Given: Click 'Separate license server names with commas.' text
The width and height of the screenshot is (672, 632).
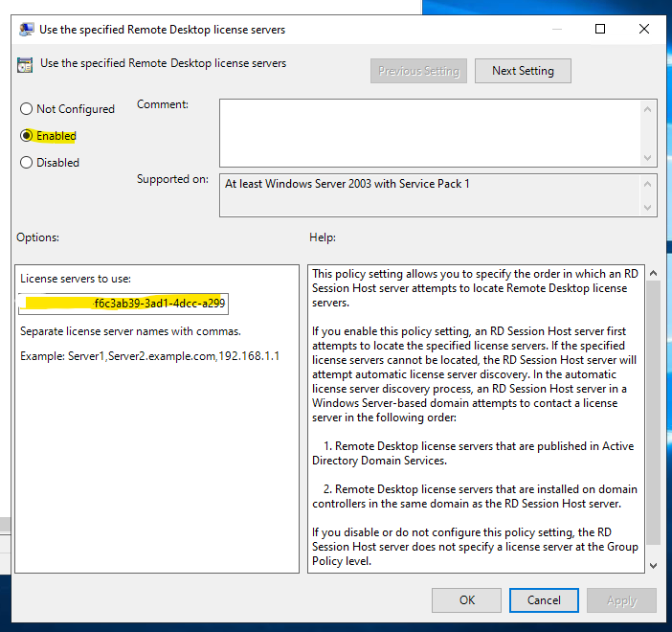Looking at the screenshot, I should coord(130,331).
